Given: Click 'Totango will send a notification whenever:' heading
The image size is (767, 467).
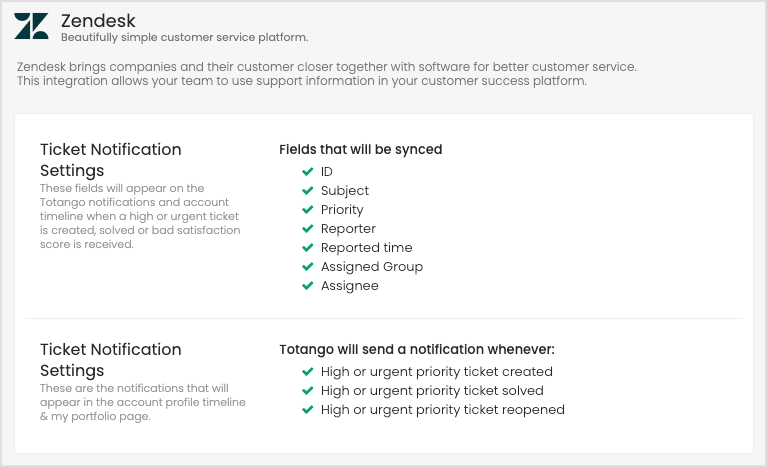Looking at the screenshot, I should 417,350.
